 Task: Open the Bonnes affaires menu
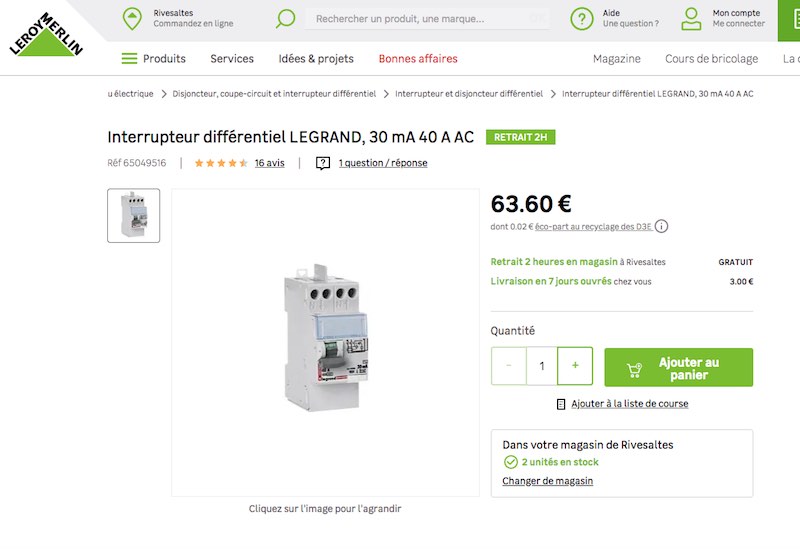point(418,59)
